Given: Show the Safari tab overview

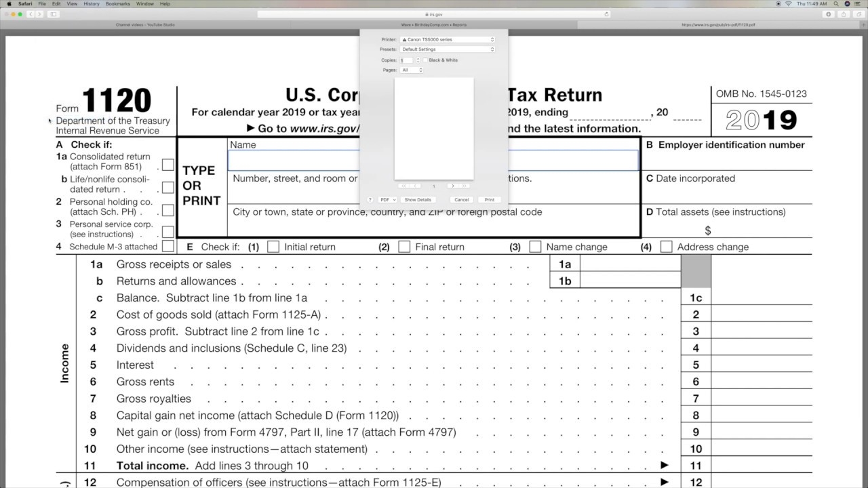Looking at the screenshot, I should (x=858, y=14).
